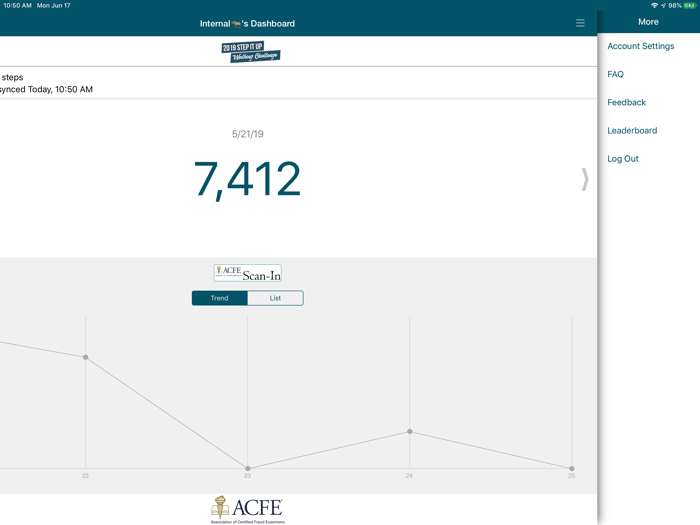Tap the 7,412 step count
The image size is (700, 525).
(247, 179)
